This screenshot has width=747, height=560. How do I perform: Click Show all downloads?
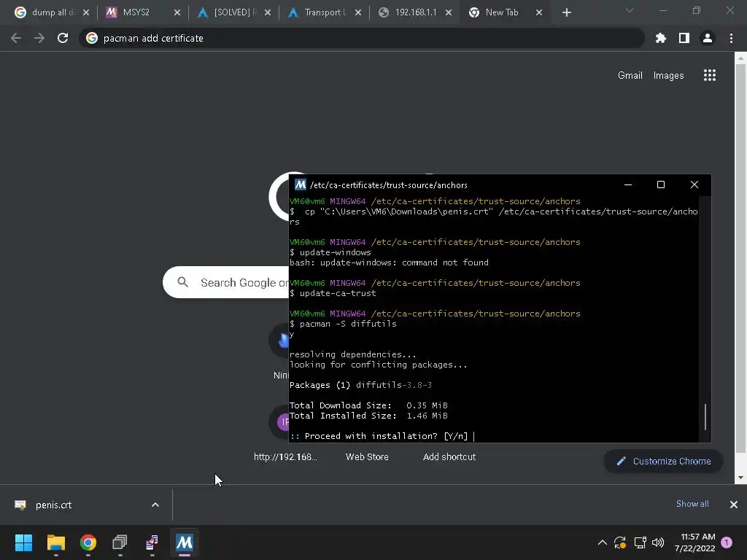[692, 504]
